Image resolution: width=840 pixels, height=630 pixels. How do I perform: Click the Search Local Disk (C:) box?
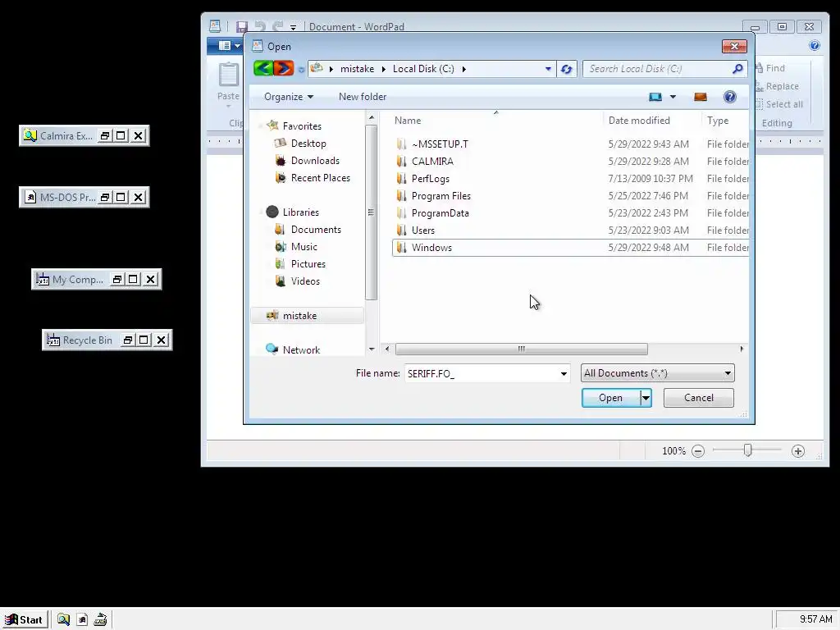tap(658, 69)
